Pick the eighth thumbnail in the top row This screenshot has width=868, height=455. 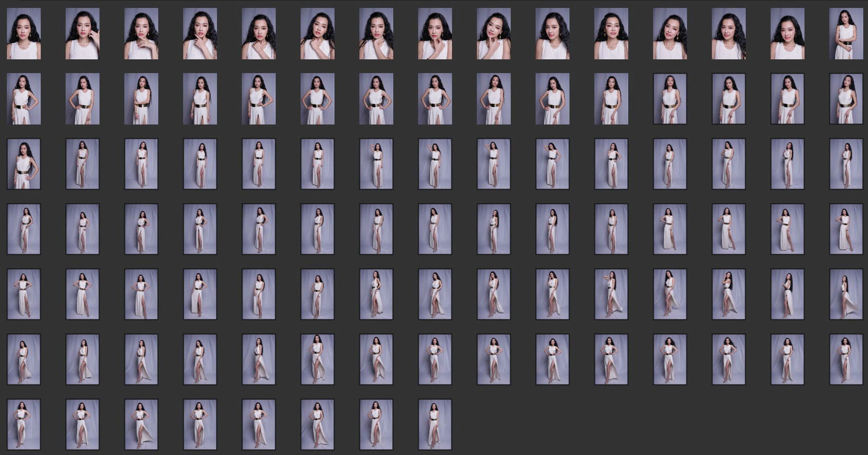pyautogui.click(x=435, y=33)
